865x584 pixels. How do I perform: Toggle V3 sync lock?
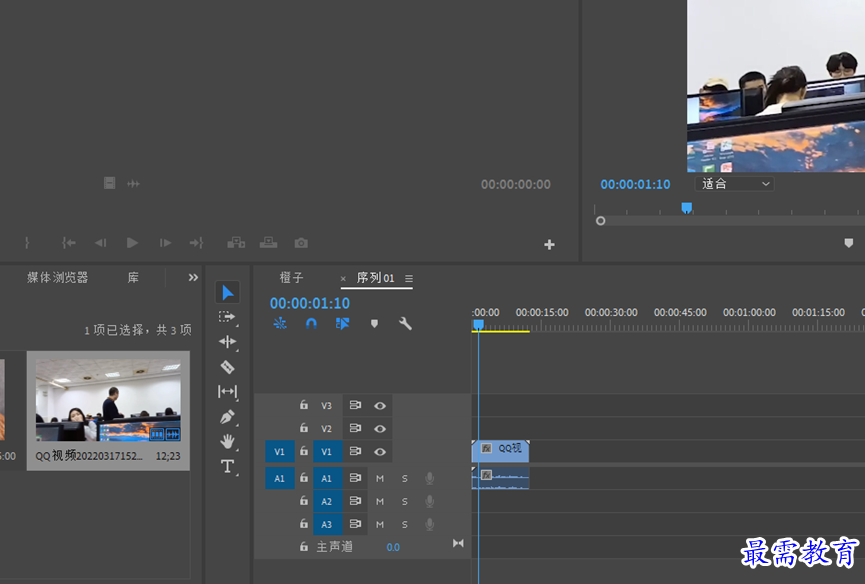(355, 405)
